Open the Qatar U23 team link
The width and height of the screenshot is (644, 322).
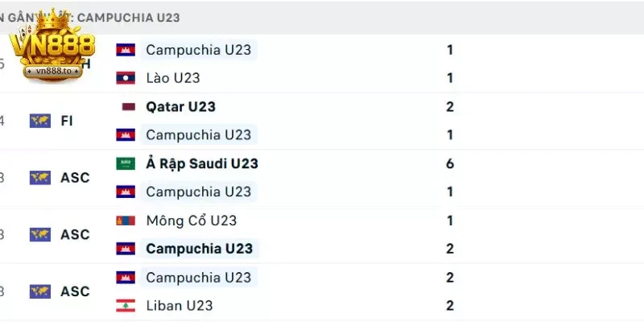pos(180,106)
